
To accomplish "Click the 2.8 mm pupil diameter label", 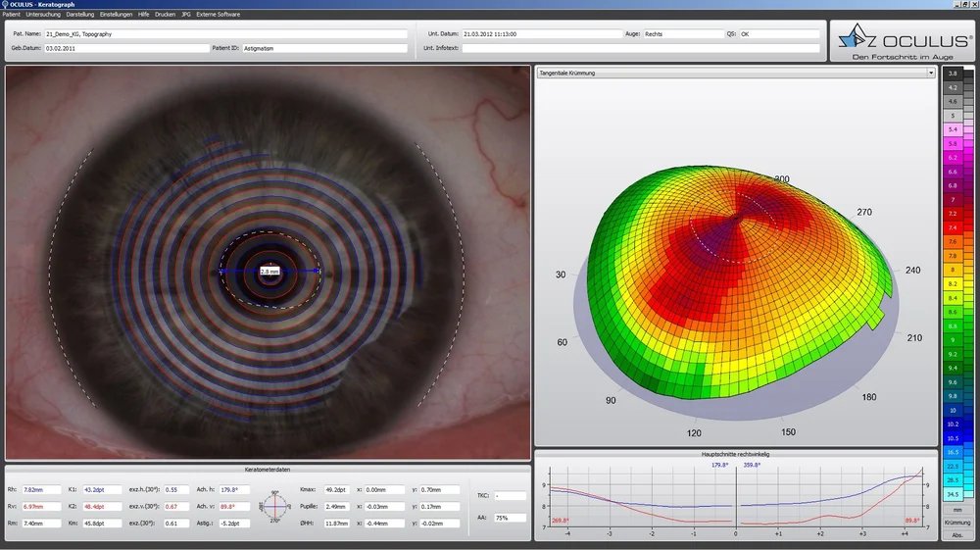I will 269,272.
